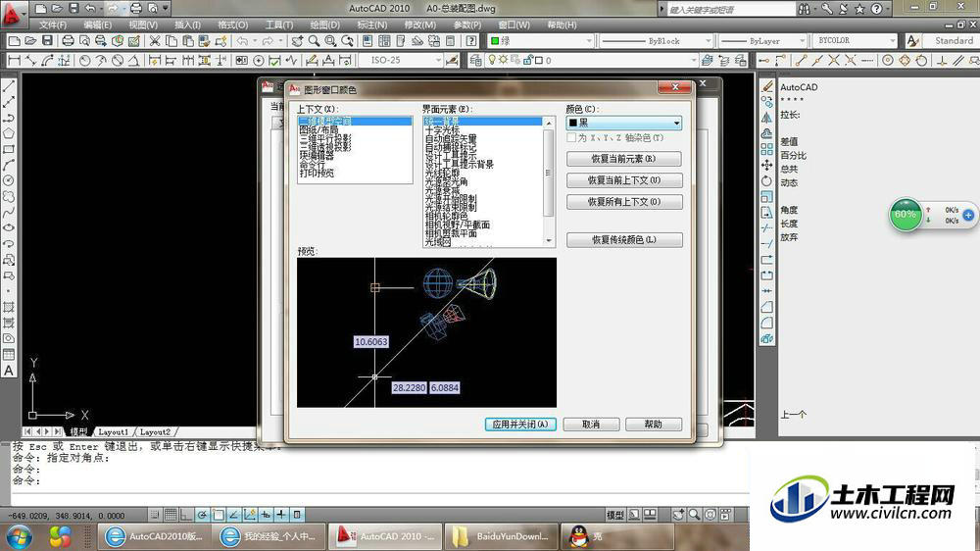Enable tint for X, Y, Z checkbox
Image resolution: width=980 pixels, height=551 pixels.
tap(571, 137)
